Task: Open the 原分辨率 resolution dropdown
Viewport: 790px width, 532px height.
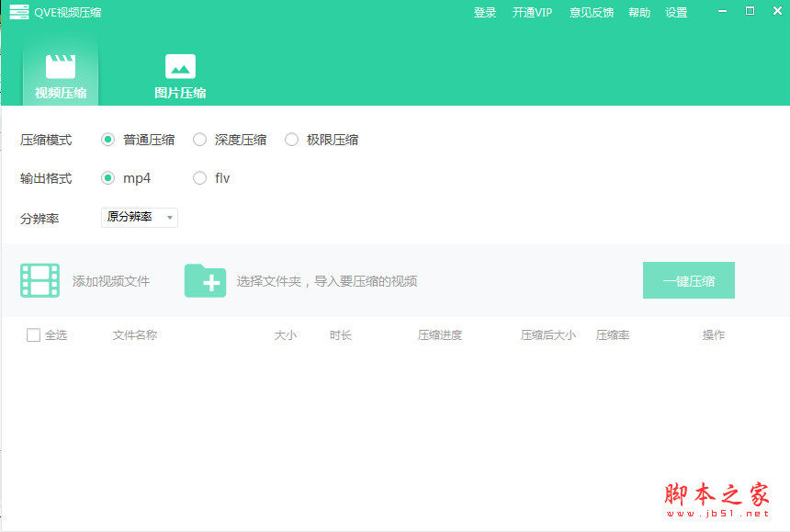Action: click(134, 218)
